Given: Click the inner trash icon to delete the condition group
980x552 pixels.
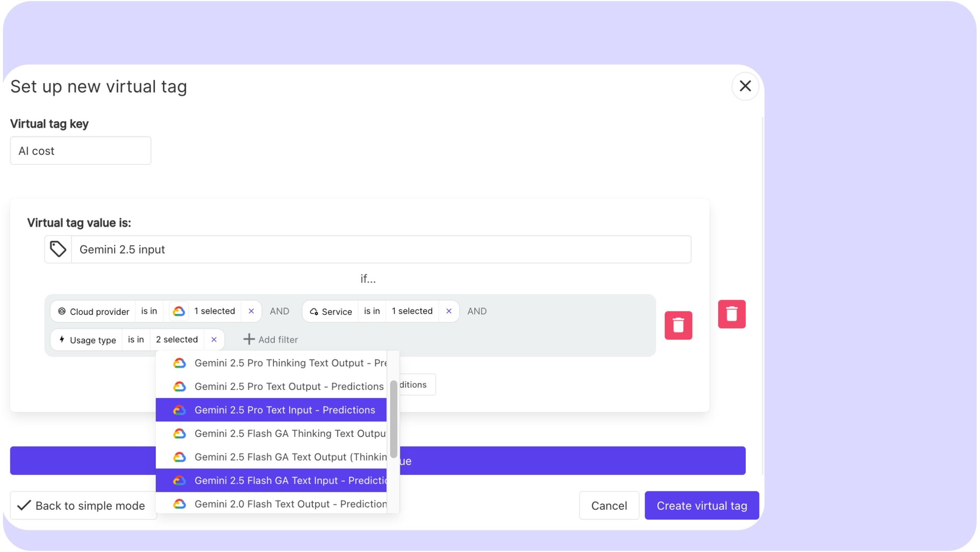Looking at the screenshot, I should 679,326.
